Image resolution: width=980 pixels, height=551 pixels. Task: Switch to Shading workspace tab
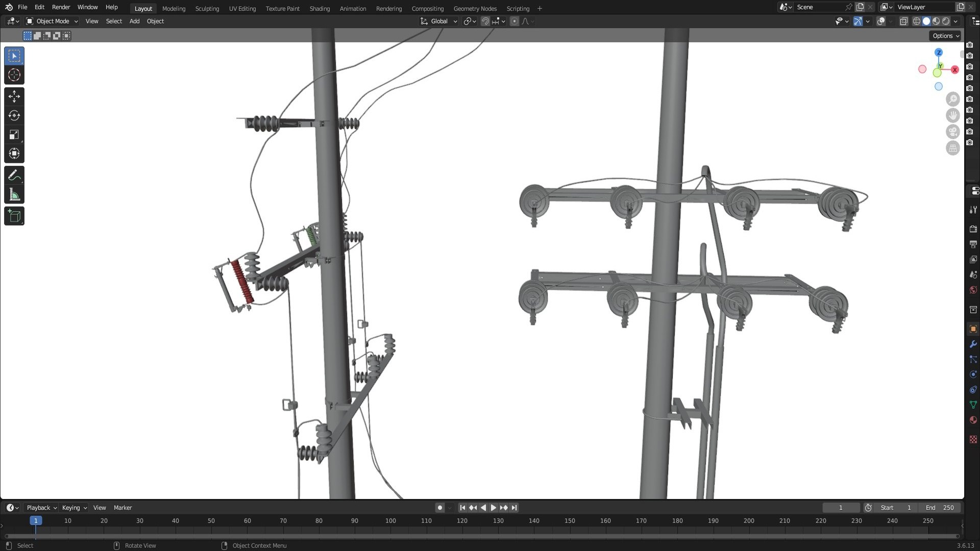(x=320, y=9)
